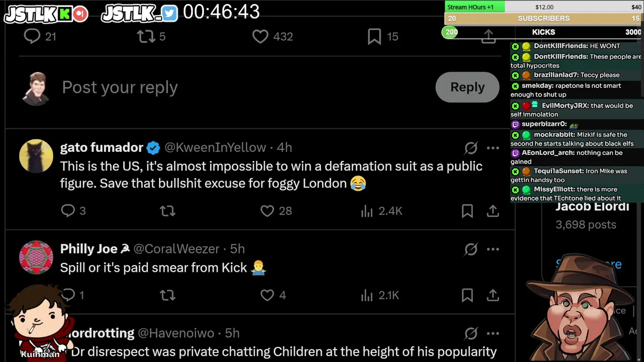Open more options on Philly Joe's reply

[493, 249]
